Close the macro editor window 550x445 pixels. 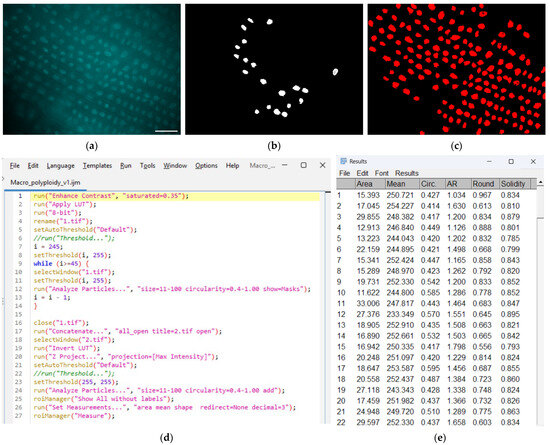pyautogui.click(x=323, y=165)
